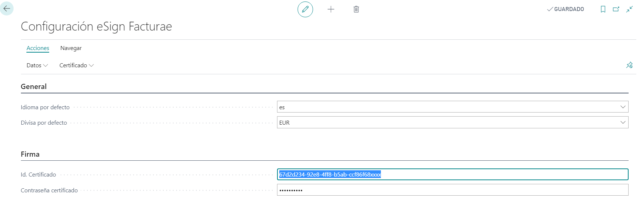Click the Idioma por defecto label

(45, 107)
